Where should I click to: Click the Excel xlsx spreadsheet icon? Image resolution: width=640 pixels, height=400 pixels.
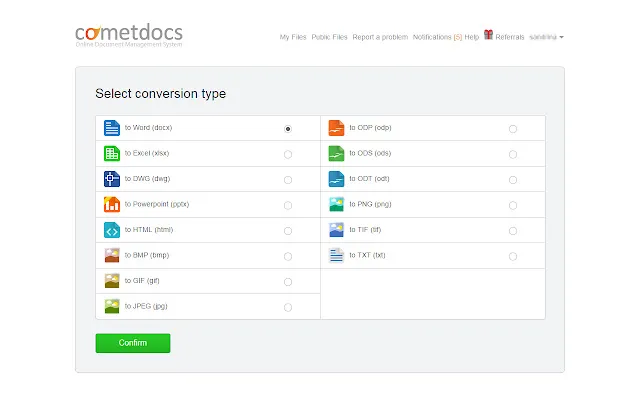pyautogui.click(x=111, y=153)
